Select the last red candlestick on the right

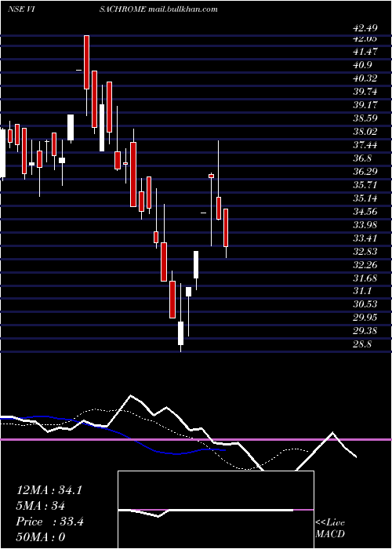click(226, 227)
